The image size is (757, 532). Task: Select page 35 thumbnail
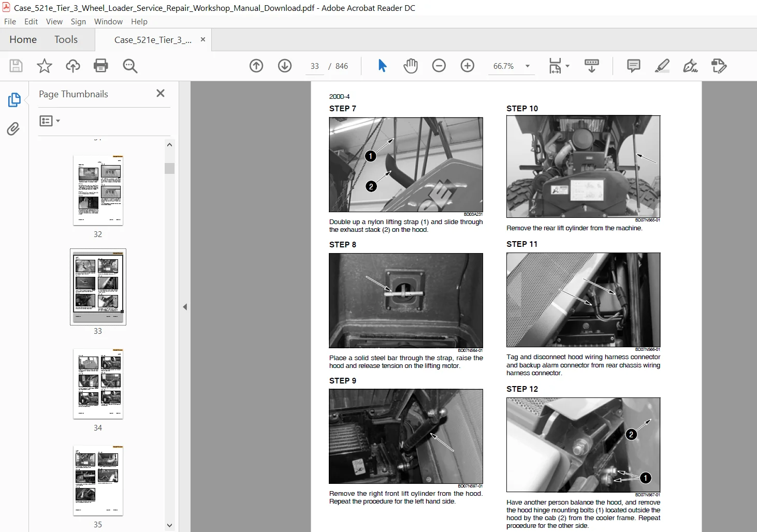click(x=98, y=480)
